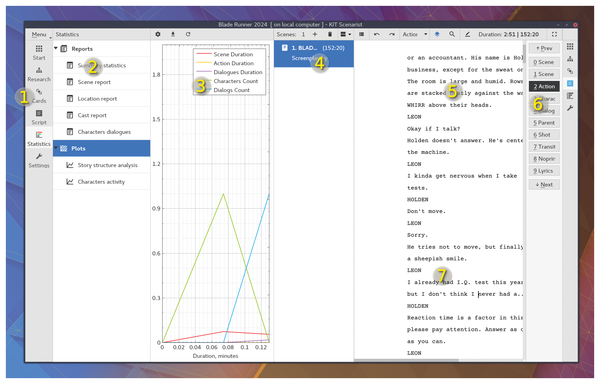The width and height of the screenshot is (600, 384).
Task: Open the Action block style dropdown
Action: (x=415, y=34)
